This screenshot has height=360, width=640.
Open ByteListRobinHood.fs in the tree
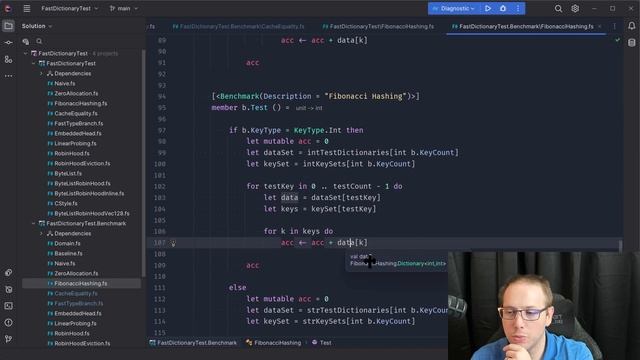(82, 183)
